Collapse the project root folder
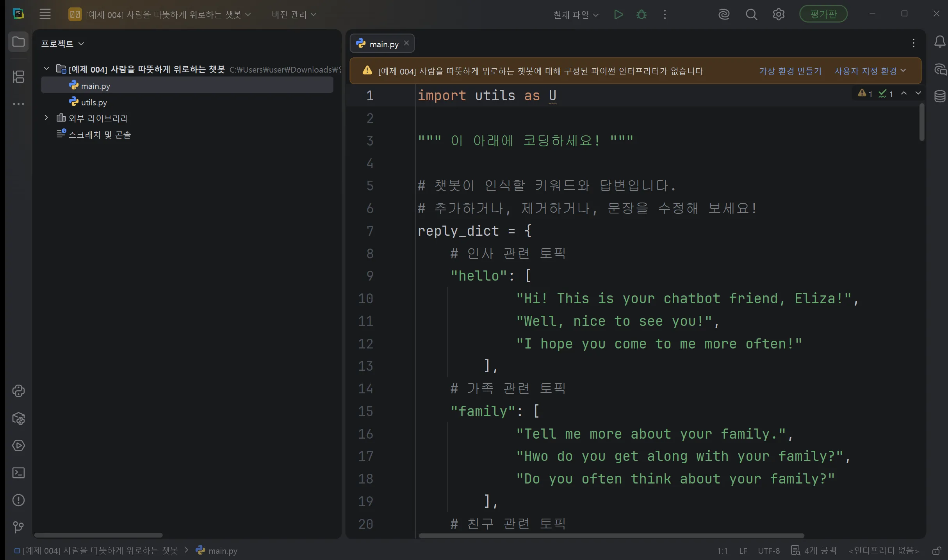This screenshot has height=560, width=948. tap(46, 69)
